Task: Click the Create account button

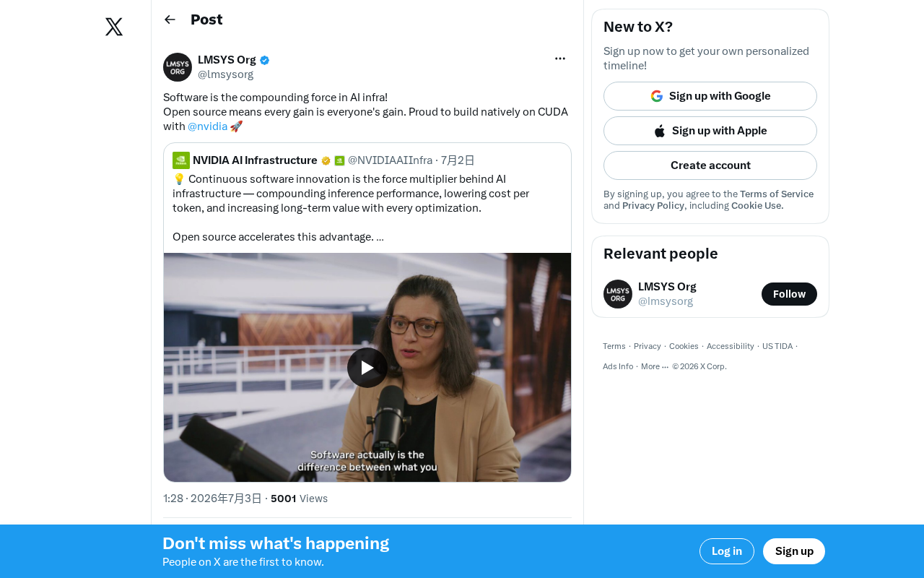Action: (x=710, y=165)
